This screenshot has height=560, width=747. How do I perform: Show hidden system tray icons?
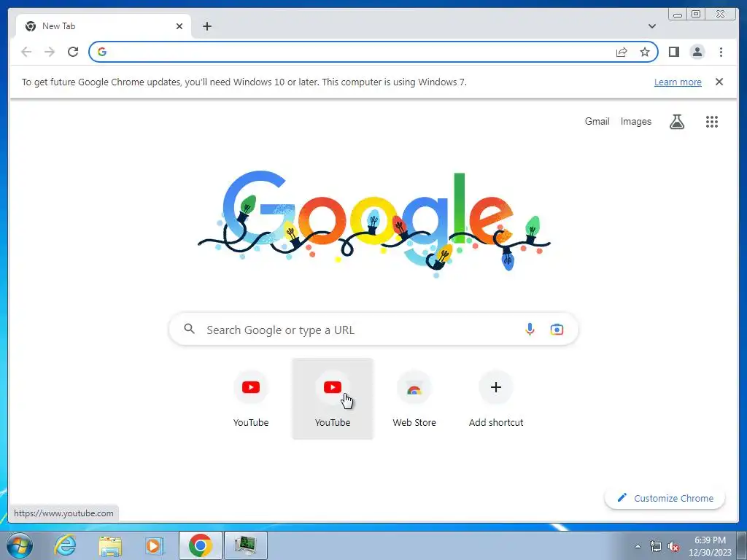click(638, 545)
